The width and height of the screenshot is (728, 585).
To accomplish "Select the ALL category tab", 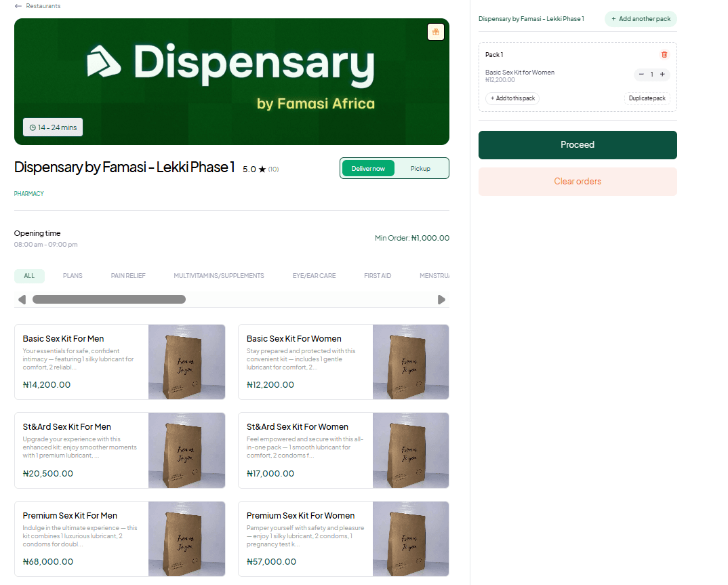I will point(29,276).
